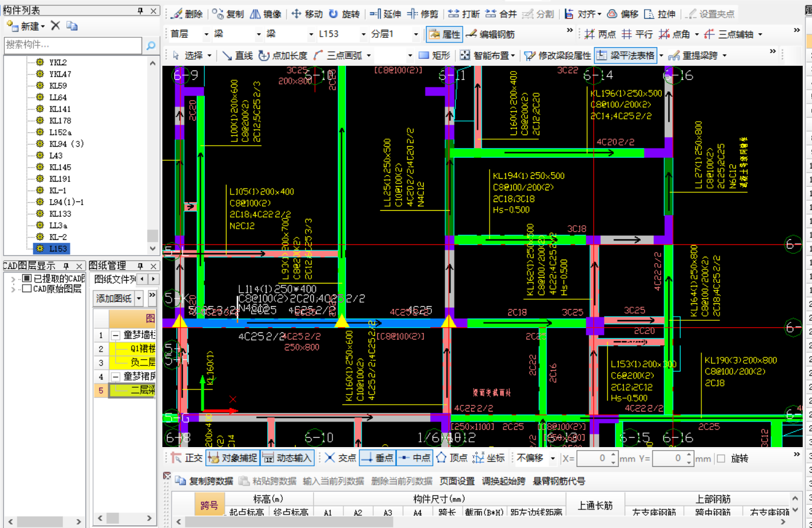Open the 智能布置 smart layout dropdown
This screenshot has height=528, width=812.
(x=512, y=56)
